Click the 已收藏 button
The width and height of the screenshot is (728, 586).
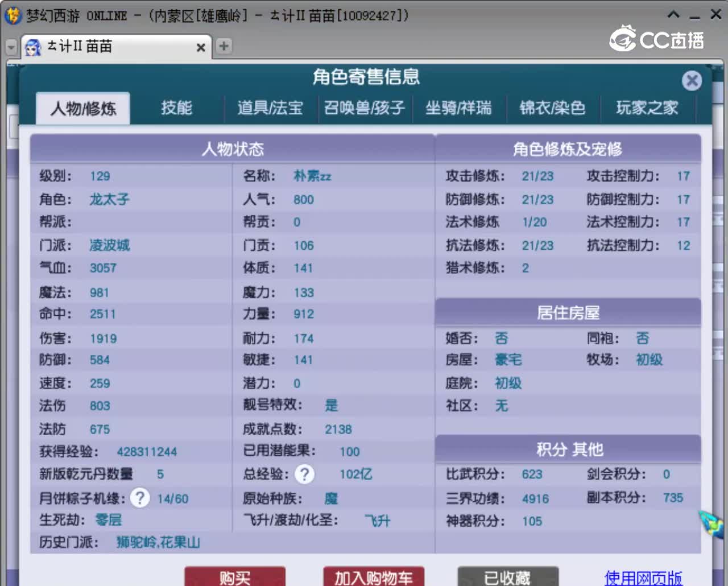click(x=507, y=577)
